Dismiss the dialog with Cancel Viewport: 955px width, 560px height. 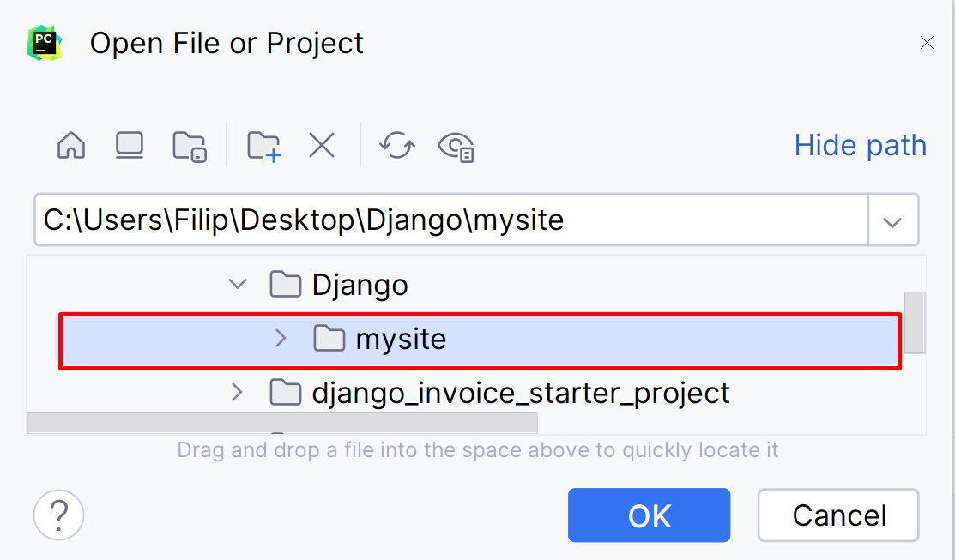[837, 515]
